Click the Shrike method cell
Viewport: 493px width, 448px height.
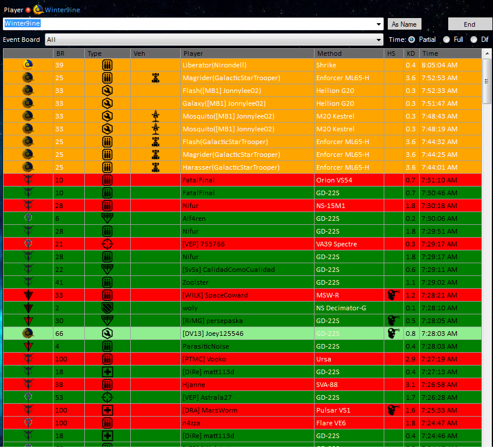(349, 65)
